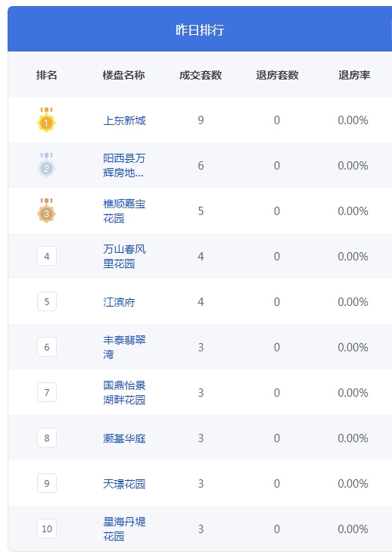The image size is (392, 555).
Task: Click the bronze rank 3 medal icon
Action: [x=46, y=210]
